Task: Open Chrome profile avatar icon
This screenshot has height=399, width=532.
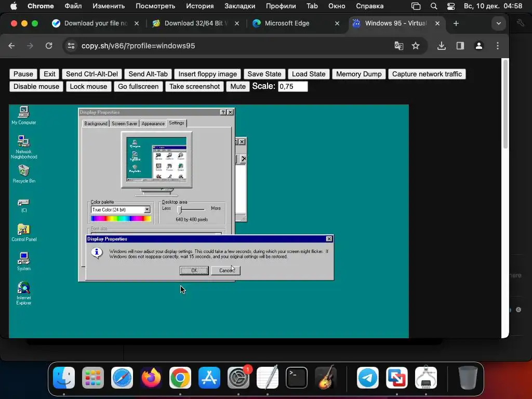Action: (x=478, y=46)
